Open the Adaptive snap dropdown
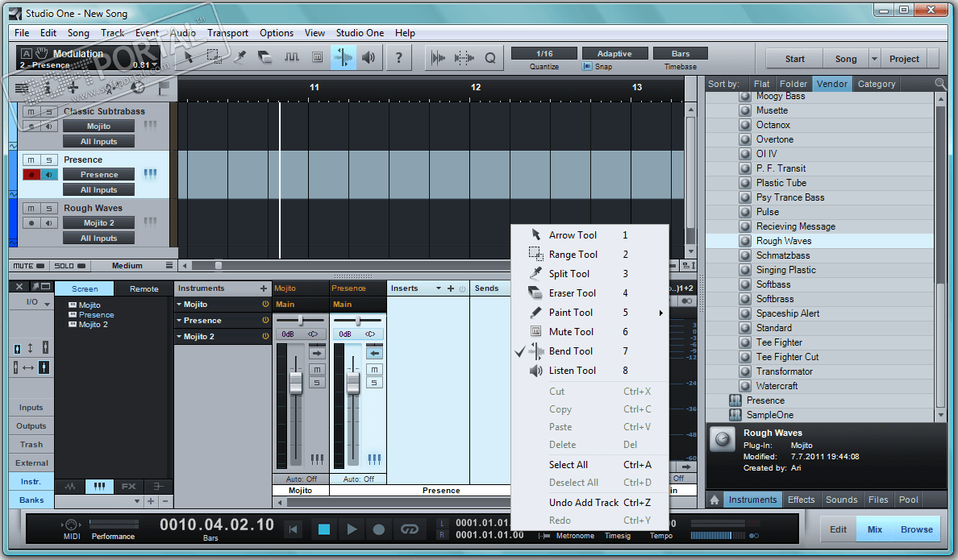The height and width of the screenshot is (560, 958). [x=614, y=54]
